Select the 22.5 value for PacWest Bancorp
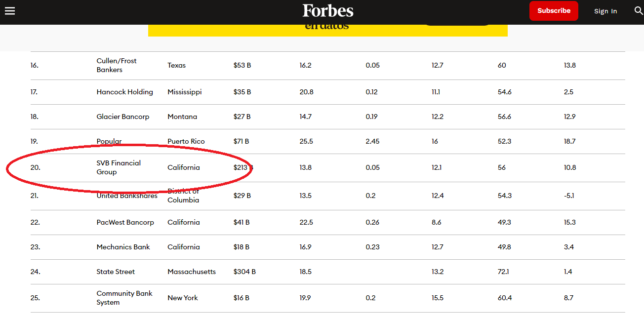The height and width of the screenshot is (318, 644). click(306, 222)
